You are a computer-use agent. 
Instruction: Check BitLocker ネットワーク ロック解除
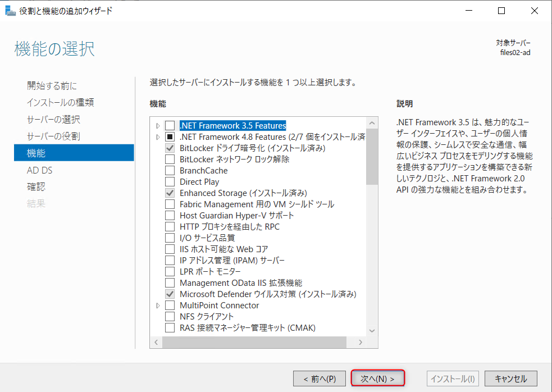(169, 159)
